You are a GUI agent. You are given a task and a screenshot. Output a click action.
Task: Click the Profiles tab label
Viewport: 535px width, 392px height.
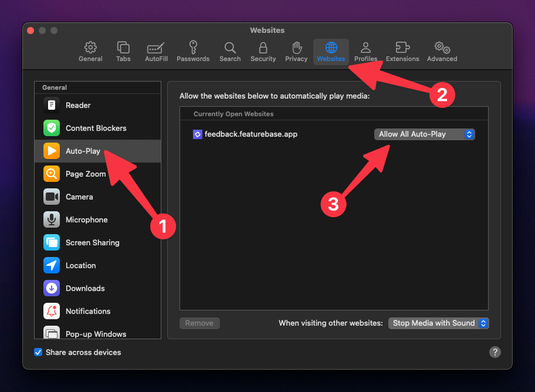click(366, 59)
